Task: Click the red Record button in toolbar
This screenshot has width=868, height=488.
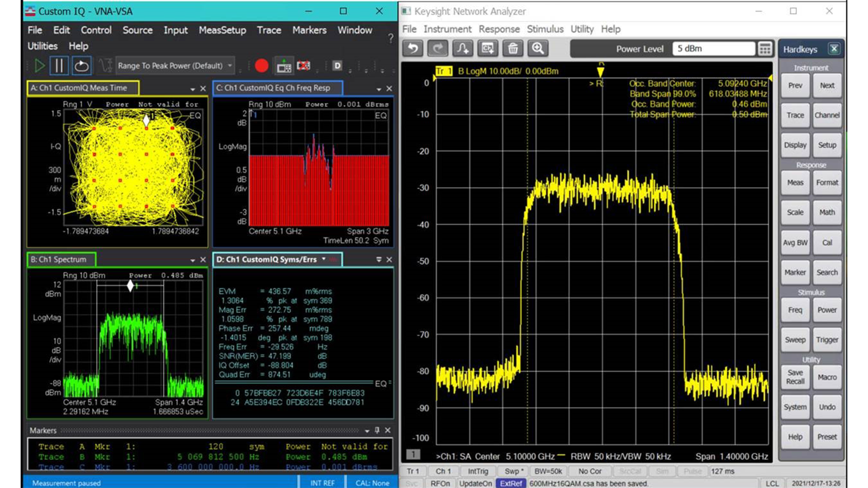Action: [261, 66]
